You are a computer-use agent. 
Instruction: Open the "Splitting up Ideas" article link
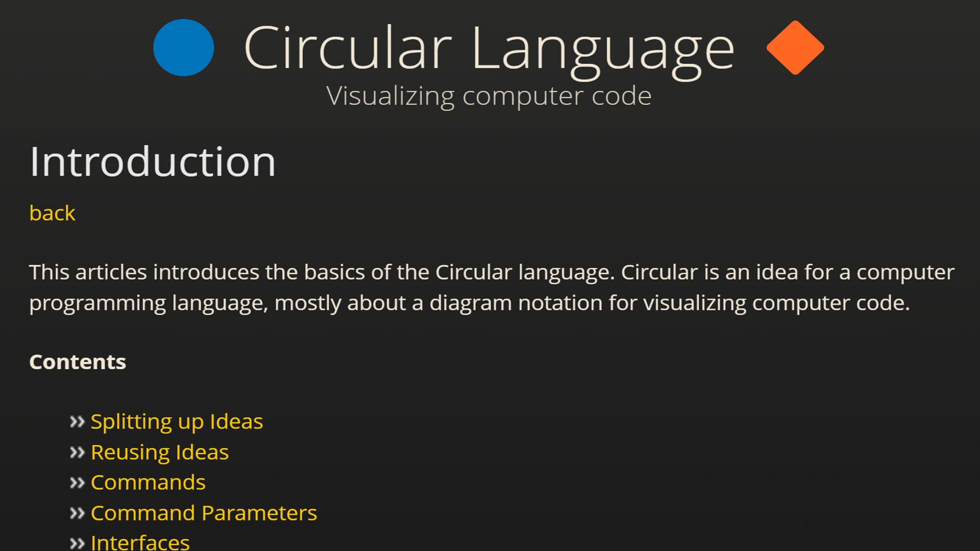pos(176,422)
